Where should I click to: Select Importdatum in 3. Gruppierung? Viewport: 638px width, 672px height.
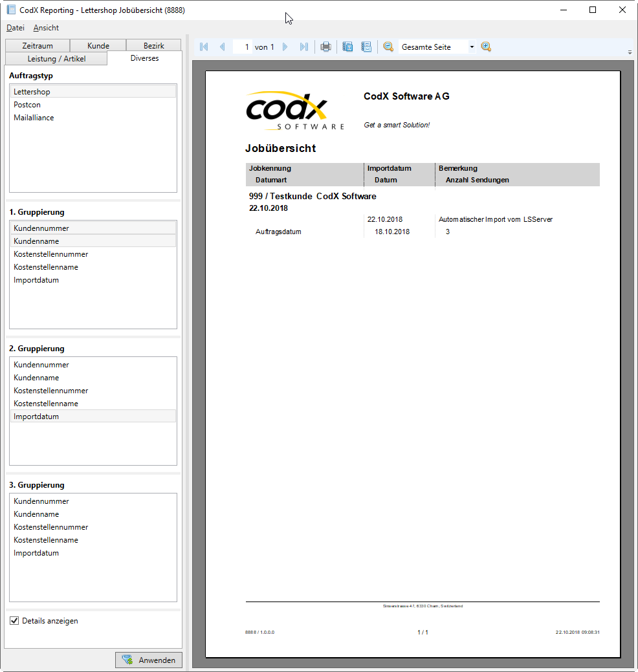pyautogui.click(x=93, y=553)
